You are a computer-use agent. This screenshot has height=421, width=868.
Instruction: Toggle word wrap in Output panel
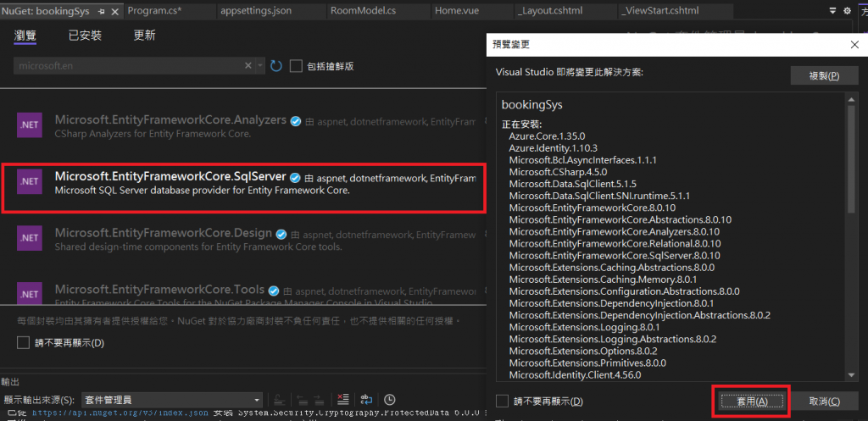tap(366, 400)
